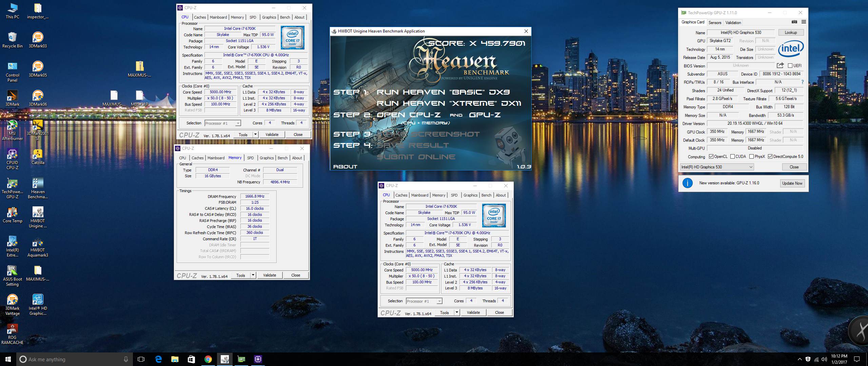
Task: Expand Tools dropdown arrow in Memory CPU-Z window
Action: coord(253,276)
